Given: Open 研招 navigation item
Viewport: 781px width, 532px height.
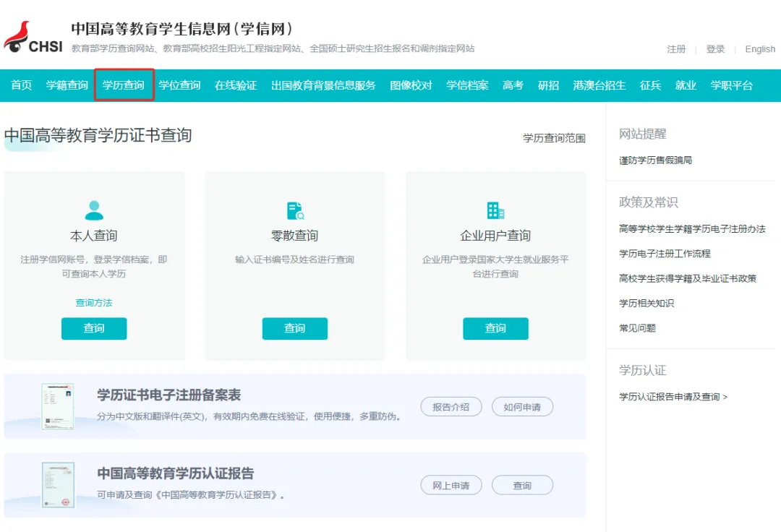Looking at the screenshot, I should click(548, 85).
